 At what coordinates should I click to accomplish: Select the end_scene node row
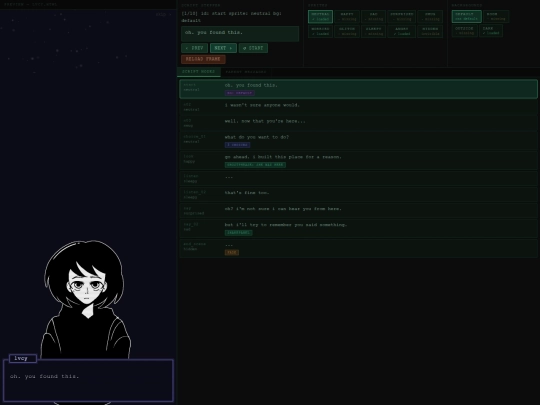[359, 248]
